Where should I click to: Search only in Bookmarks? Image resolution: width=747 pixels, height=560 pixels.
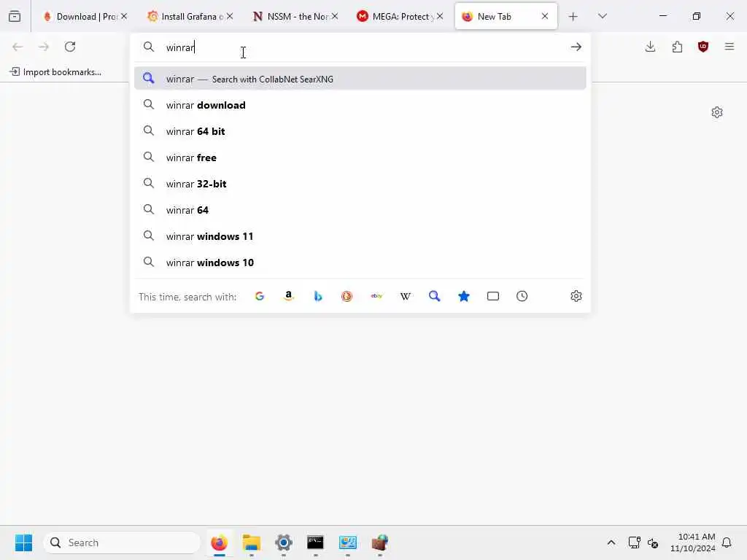463,296
